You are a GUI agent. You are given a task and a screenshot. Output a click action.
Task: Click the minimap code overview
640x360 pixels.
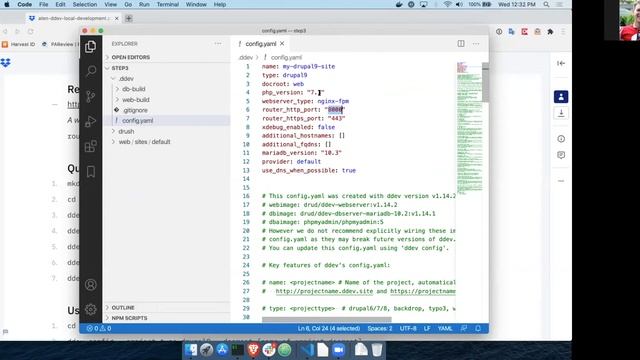[469, 128]
